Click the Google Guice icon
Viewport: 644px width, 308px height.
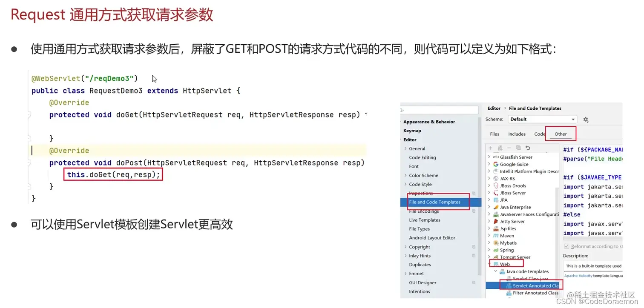click(x=496, y=164)
